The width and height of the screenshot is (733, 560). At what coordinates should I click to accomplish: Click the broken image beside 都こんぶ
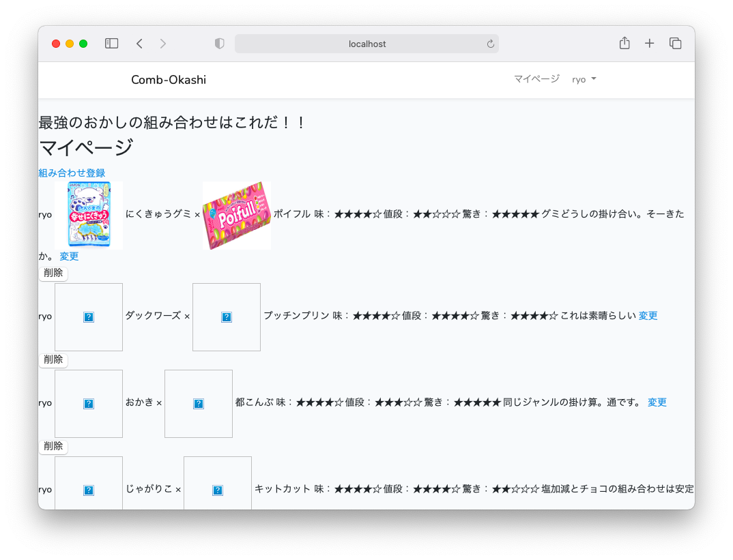pos(199,404)
